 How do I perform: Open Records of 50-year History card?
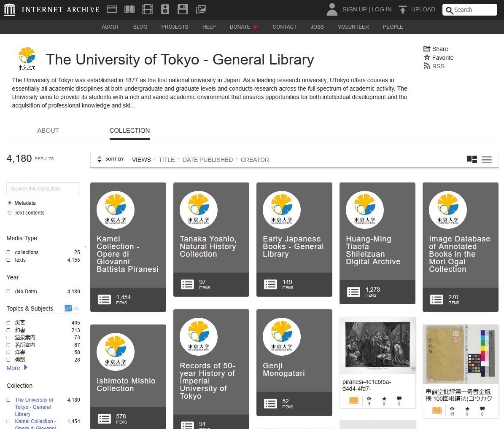pos(211,369)
